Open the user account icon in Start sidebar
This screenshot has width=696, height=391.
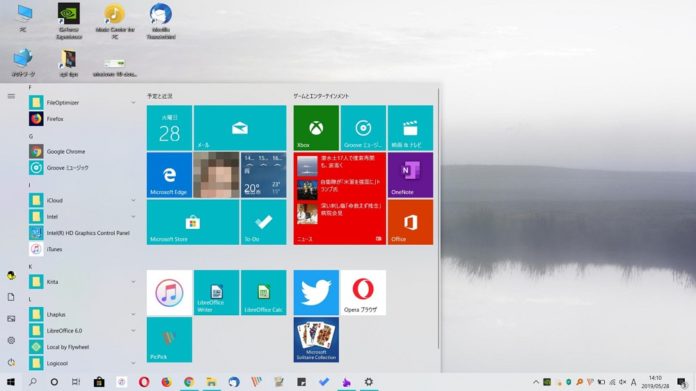pos(11,276)
